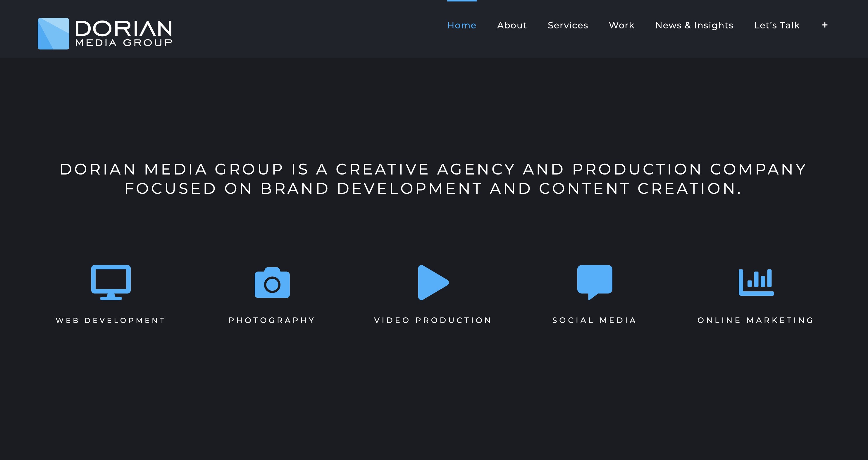Open the Let's Talk contact page
868x460 pixels.
777,25
